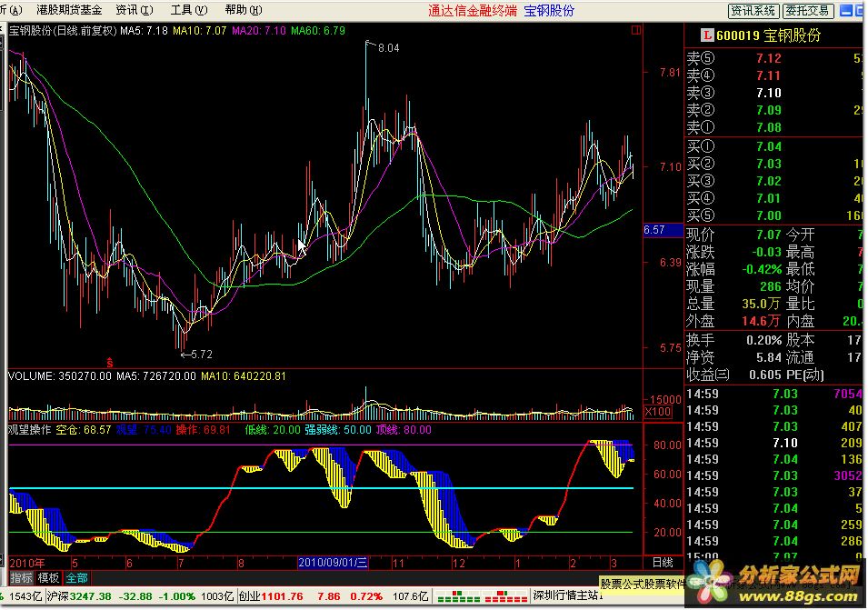
Task: Click the month 12 marker on the time axis
Action: [x=458, y=564]
